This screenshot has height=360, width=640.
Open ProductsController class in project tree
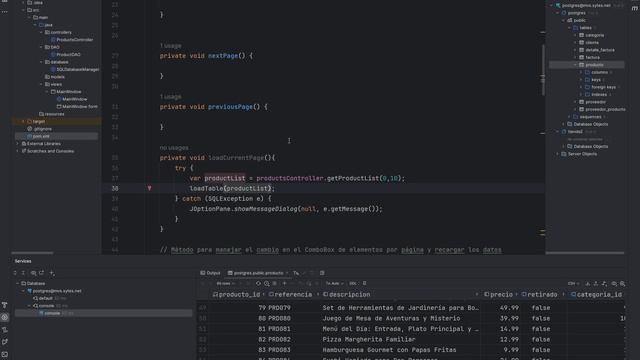[74, 40]
